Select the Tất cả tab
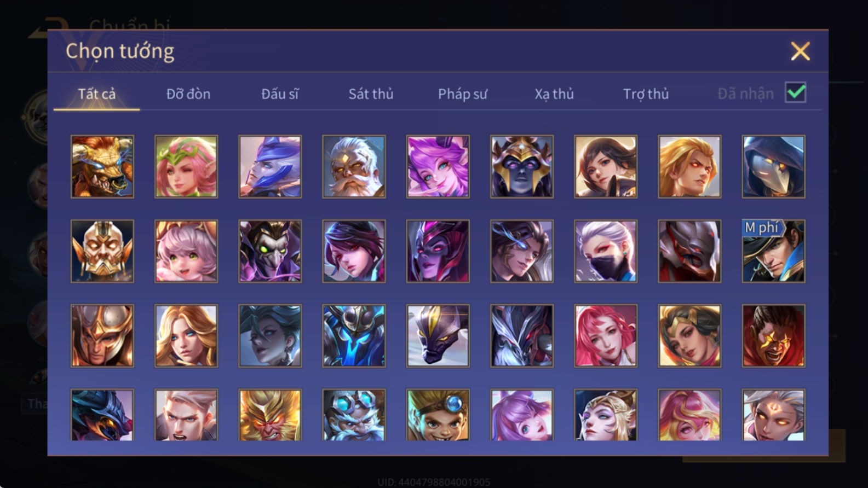Image resolution: width=868 pixels, height=488 pixels. click(x=97, y=94)
